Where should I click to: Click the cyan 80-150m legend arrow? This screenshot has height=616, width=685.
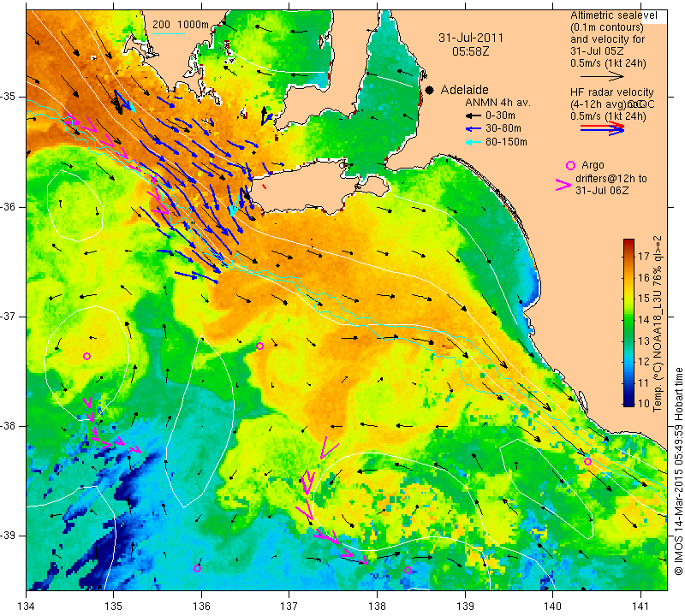pyautogui.click(x=473, y=142)
